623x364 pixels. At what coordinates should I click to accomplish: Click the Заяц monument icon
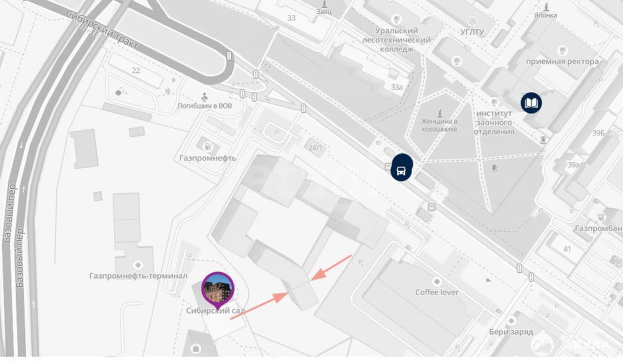[x=324, y=3]
